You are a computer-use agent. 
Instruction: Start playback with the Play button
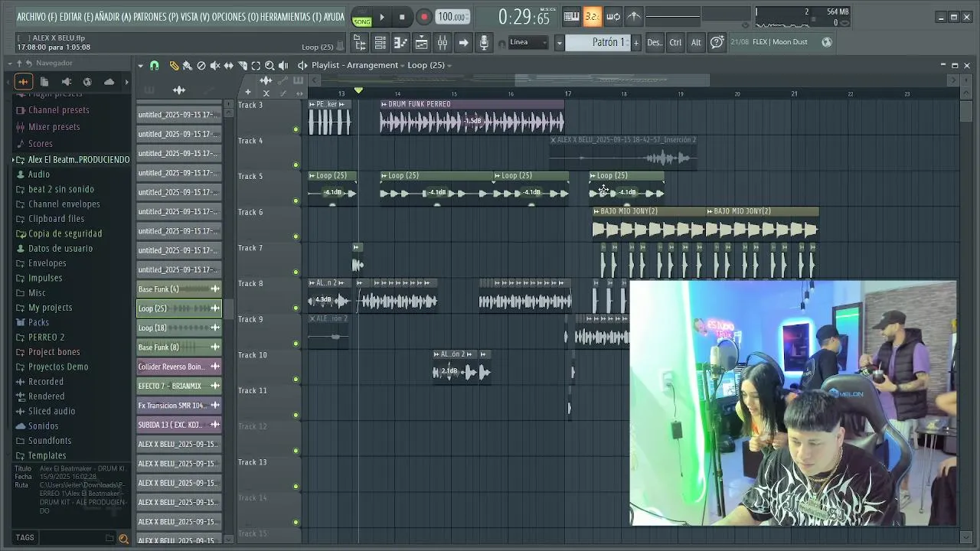pos(382,17)
